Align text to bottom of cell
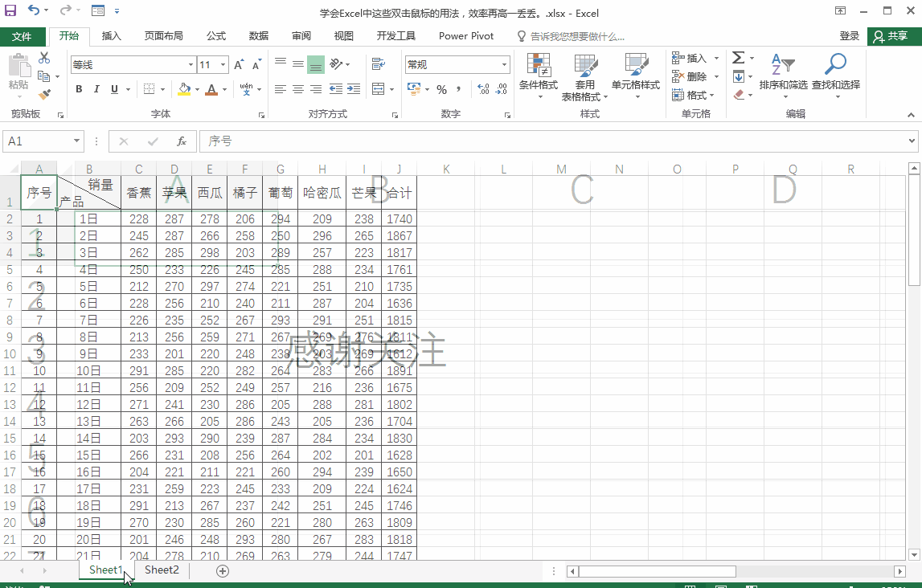This screenshot has width=922, height=588. click(x=316, y=64)
